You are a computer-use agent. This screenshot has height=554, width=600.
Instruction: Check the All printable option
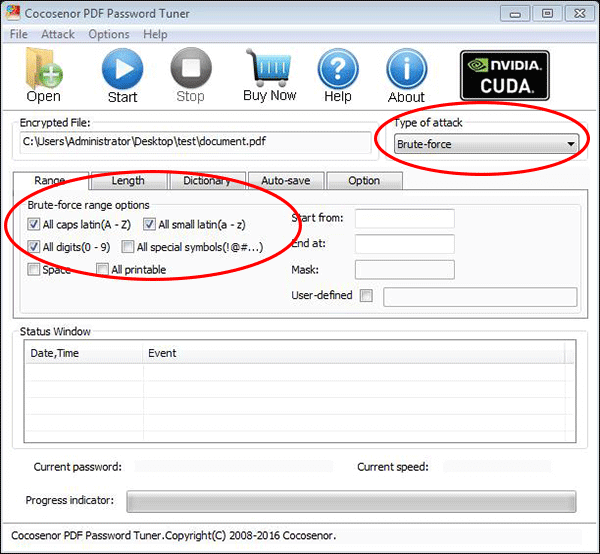[x=103, y=269]
